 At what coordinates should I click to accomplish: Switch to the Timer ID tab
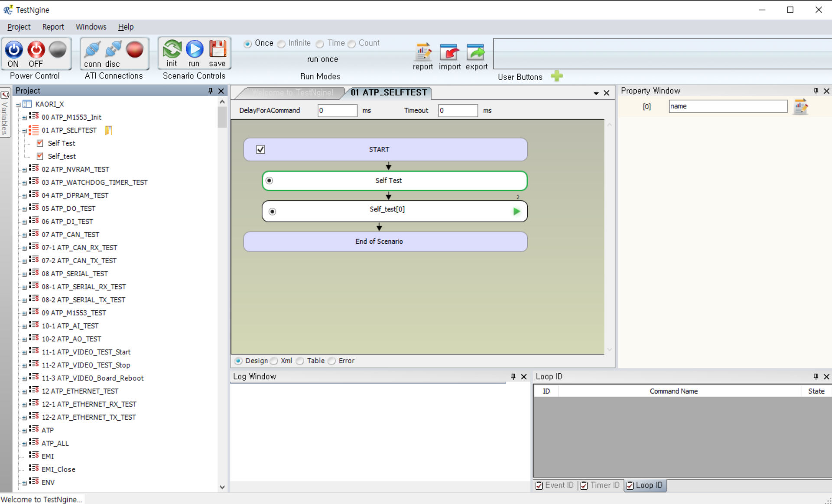tap(600, 485)
